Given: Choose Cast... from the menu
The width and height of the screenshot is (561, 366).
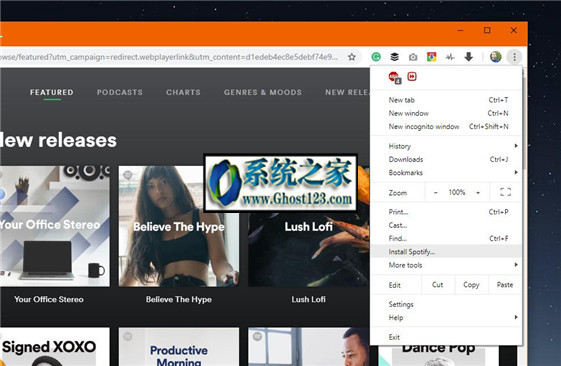Looking at the screenshot, I should click(x=446, y=225).
